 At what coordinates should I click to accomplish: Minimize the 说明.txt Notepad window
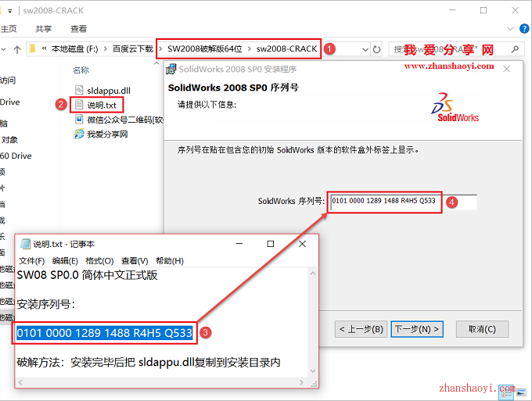(x=239, y=244)
